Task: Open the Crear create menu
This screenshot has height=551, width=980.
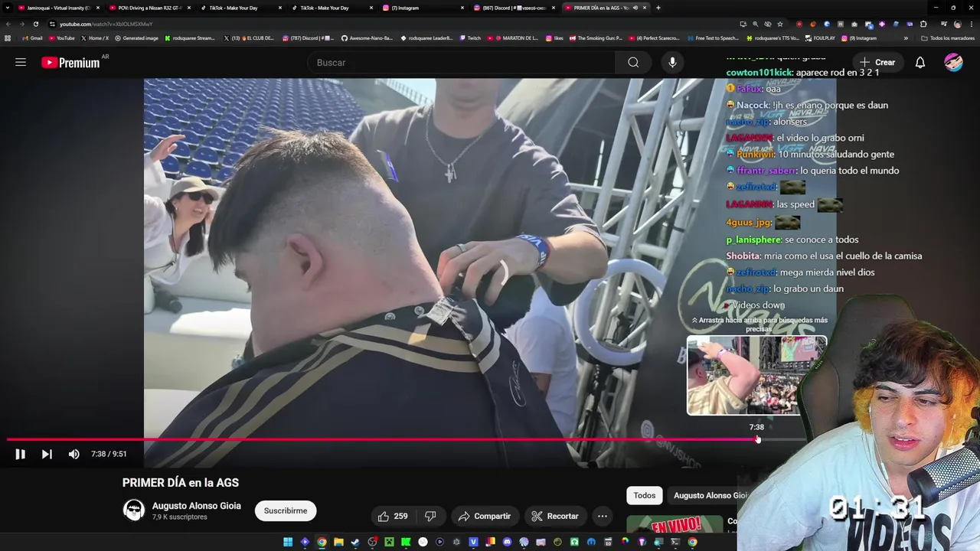Action: pyautogui.click(x=877, y=63)
